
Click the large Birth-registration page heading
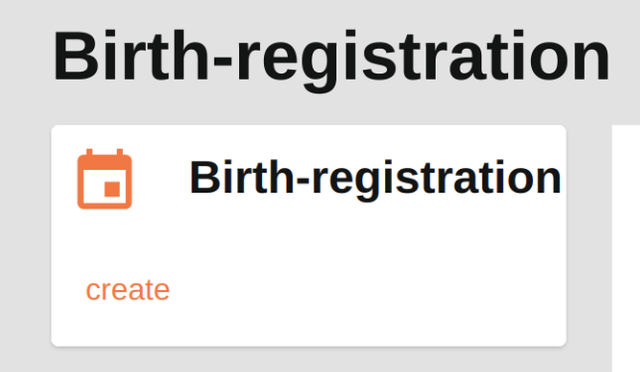[x=331, y=57]
